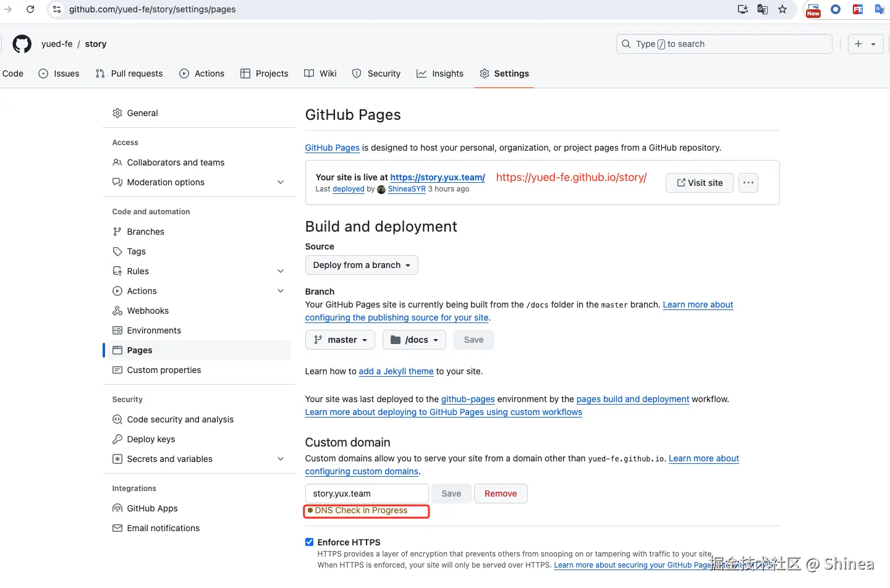Click the GitHub Octocat logo
This screenshot has height=588, width=890.
pyautogui.click(x=22, y=44)
